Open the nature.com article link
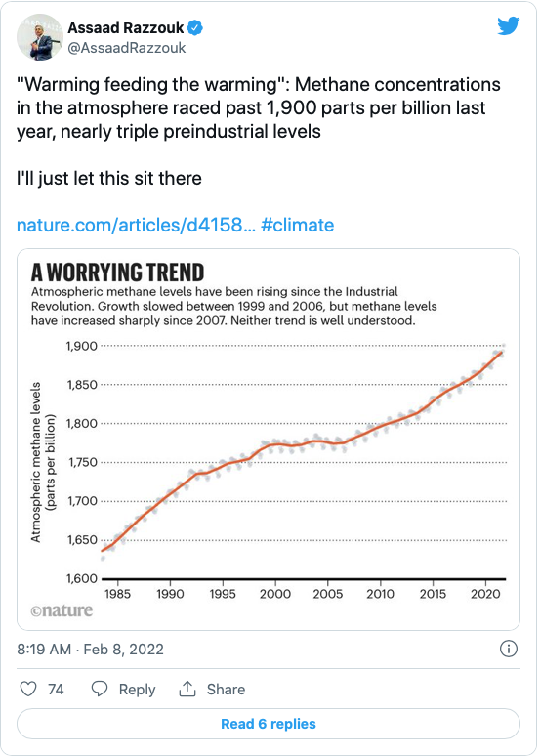This screenshot has width=540, height=756. point(136,225)
